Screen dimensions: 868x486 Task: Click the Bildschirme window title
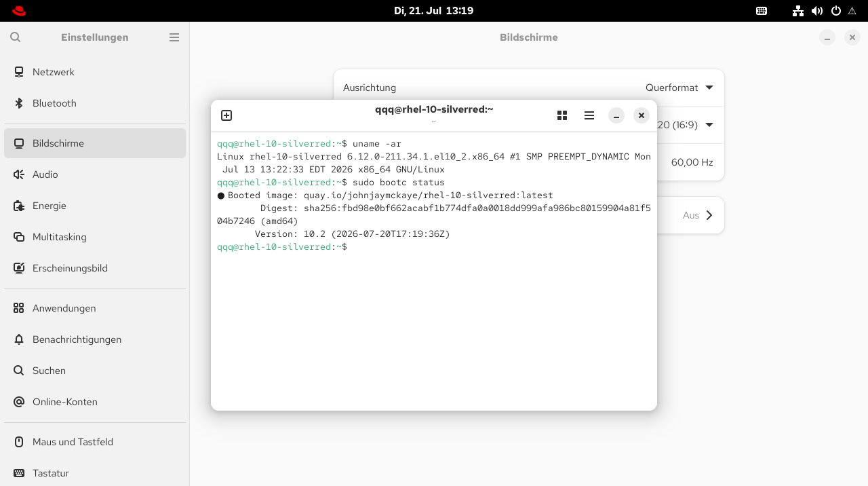tap(529, 37)
